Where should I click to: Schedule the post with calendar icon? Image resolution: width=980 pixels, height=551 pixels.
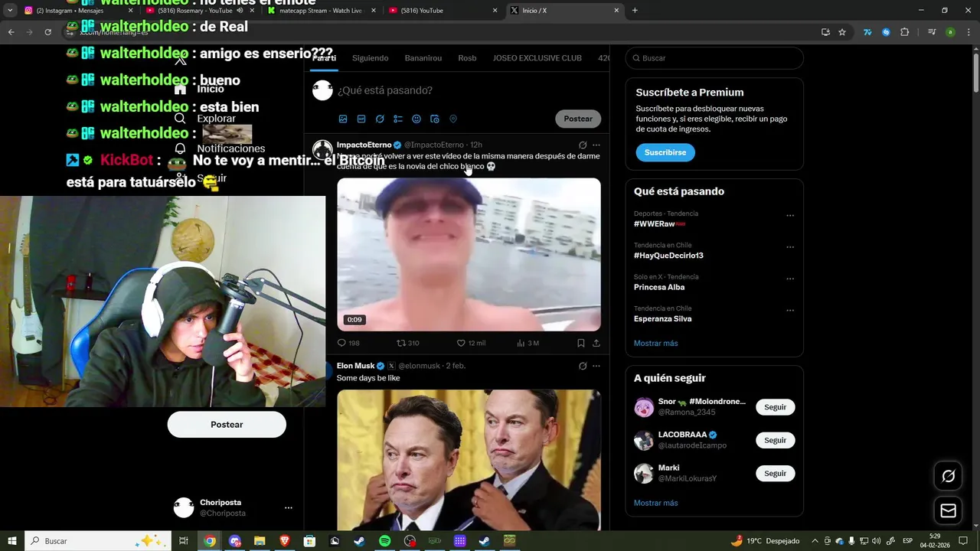pos(435,119)
